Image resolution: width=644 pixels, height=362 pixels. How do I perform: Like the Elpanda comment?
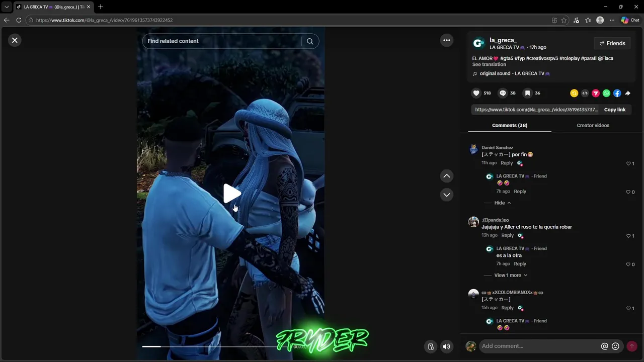[628, 236]
